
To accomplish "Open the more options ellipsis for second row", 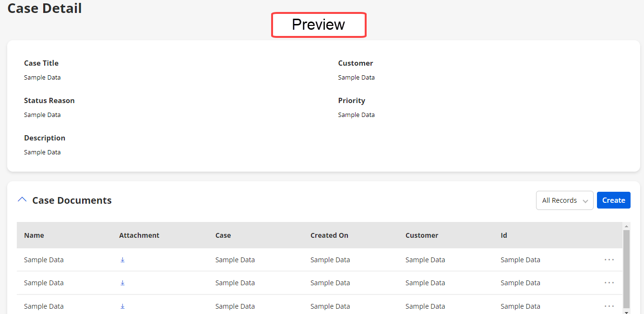I will point(609,283).
